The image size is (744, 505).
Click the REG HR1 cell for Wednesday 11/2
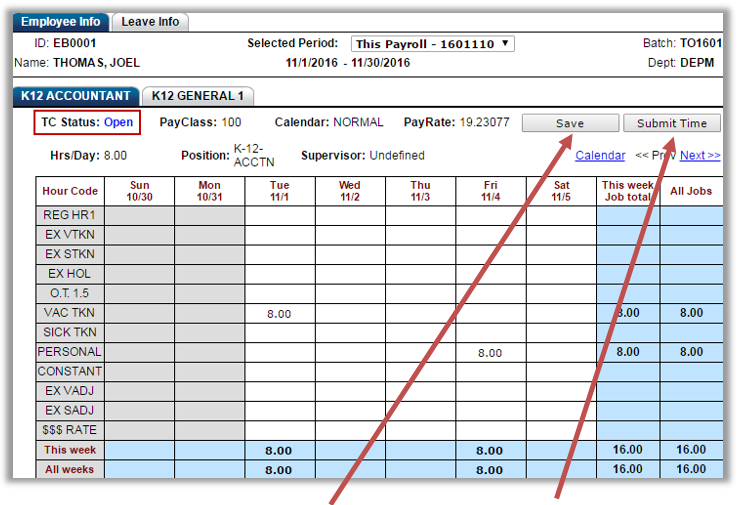pos(350,215)
